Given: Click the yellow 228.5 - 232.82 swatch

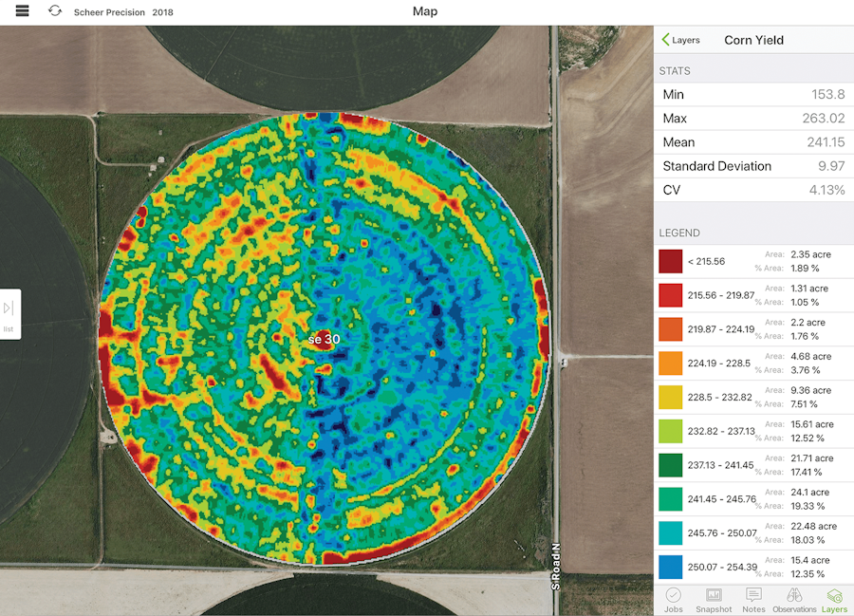Looking at the screenshot, I should point(670,397).
